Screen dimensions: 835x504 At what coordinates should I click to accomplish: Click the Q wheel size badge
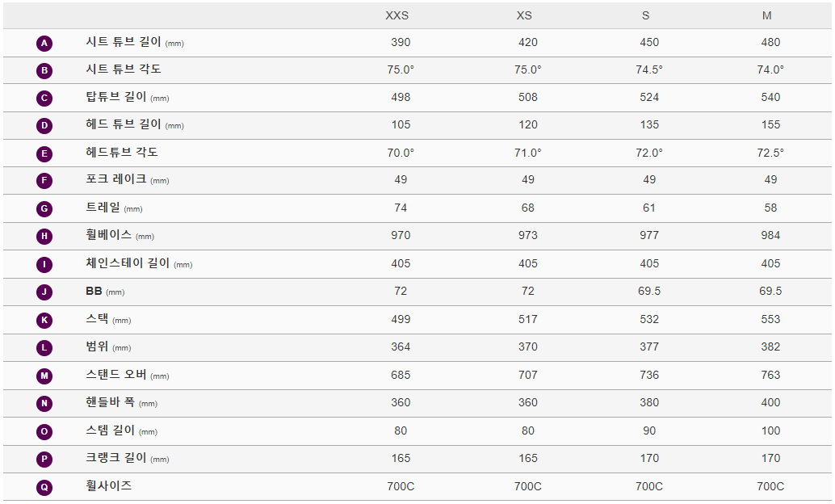[x=44, y=487]
